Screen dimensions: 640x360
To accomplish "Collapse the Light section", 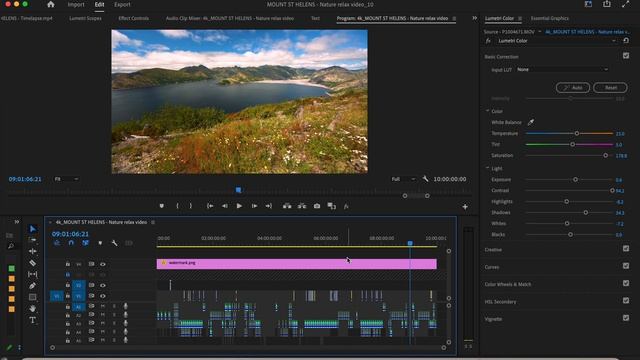I will click(487, 168).
